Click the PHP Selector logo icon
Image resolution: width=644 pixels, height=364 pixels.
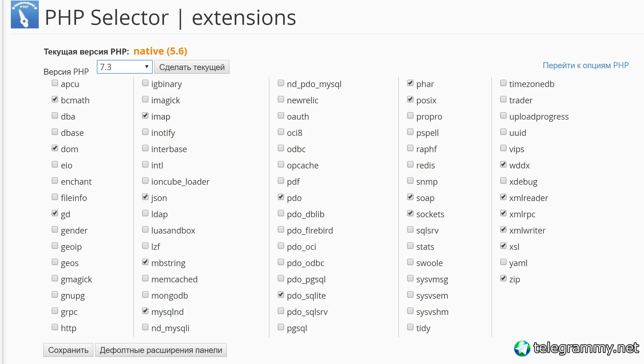click(x=25, y=14)
